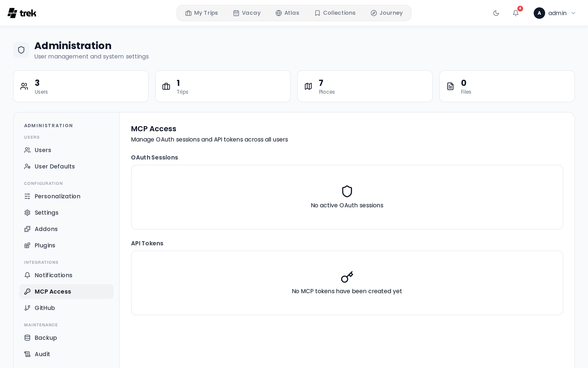Click the OAuth Sessions section label
This screenshot has width=588, height=368.
pyautogui.click(x=154, y=158)
